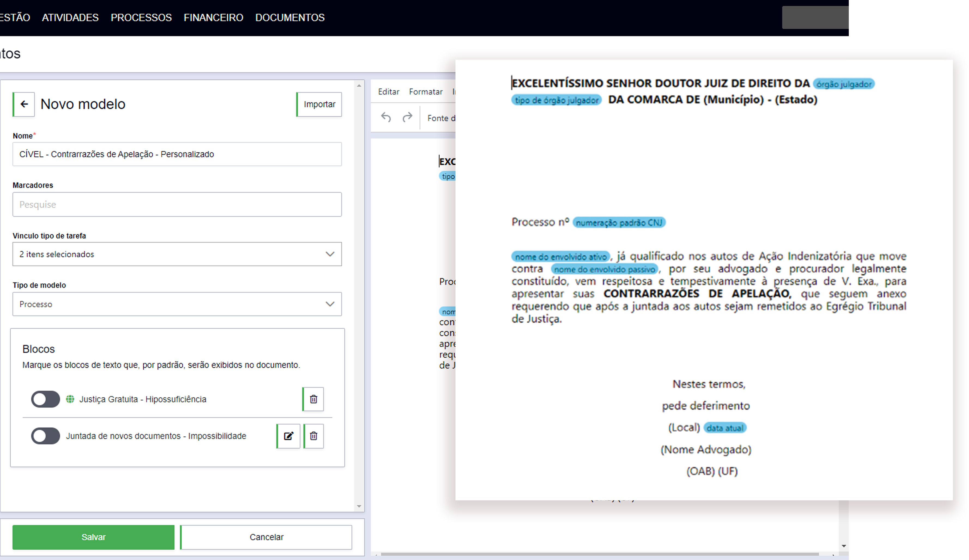
Task: Enable the Justiça Gratuita - Hipossuficiência block toggle
Action: pos(45,399)
